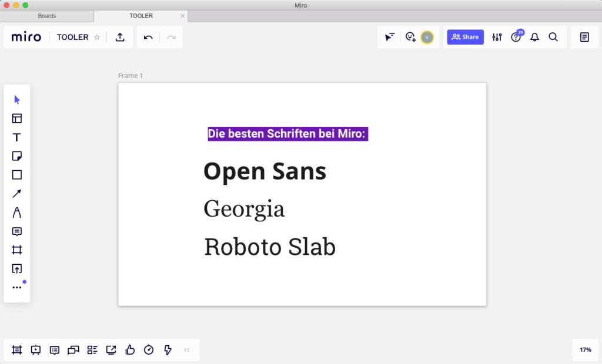Click the user avatar with yellow ring
The width and height of the screenshot is (602, 364).
click(x=427, y=37)
